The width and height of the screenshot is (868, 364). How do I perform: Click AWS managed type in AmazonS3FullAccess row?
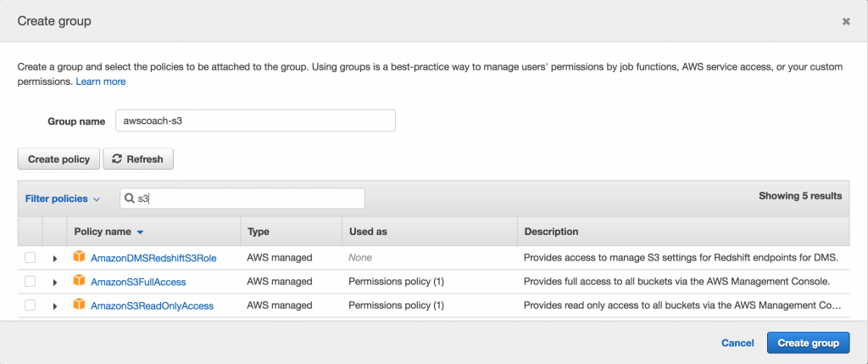pyautogui.click(x=280, y=282)
